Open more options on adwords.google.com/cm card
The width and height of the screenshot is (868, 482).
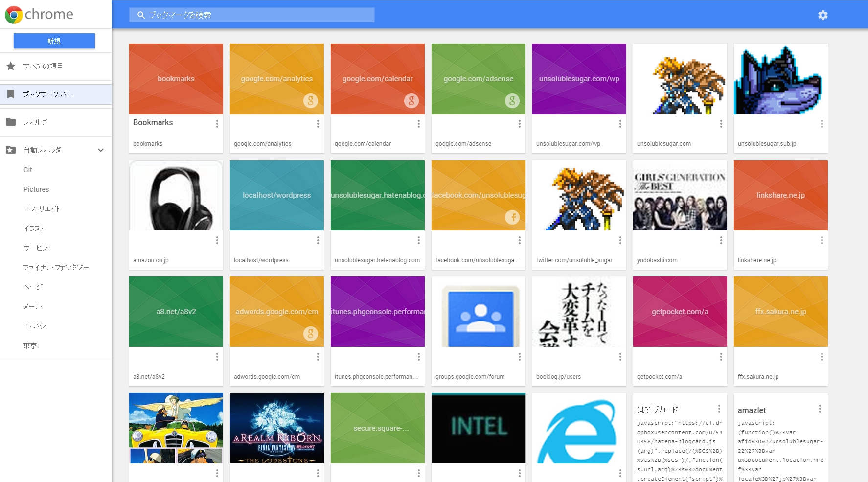click(x=318, y=357)
